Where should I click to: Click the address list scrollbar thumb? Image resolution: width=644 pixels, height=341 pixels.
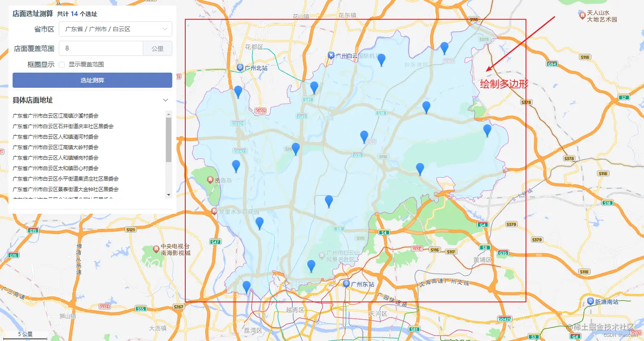169,140
